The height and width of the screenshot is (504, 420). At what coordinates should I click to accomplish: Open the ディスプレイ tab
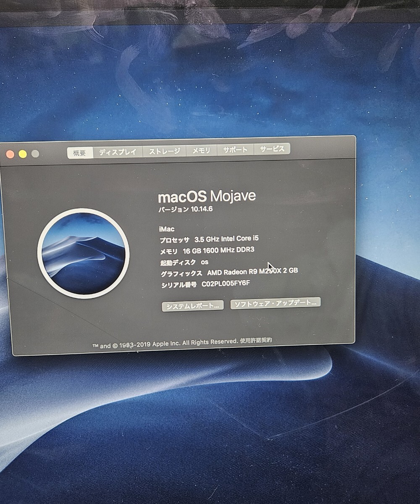tap(118, 152)
